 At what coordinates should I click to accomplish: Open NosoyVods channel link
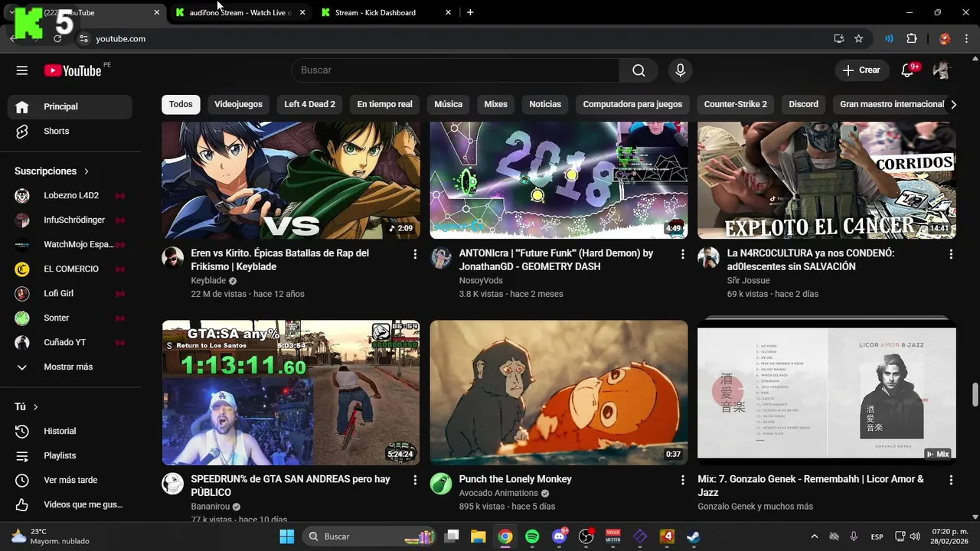481,281
